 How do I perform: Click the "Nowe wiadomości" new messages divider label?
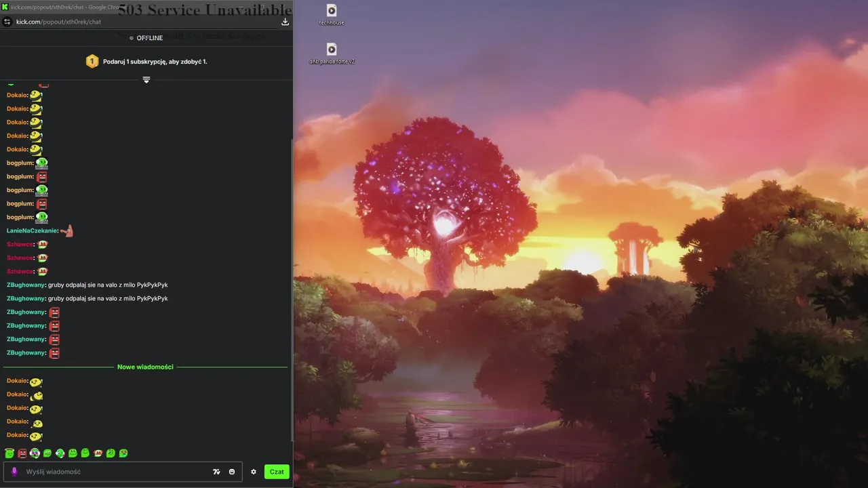[x=145, y=367]
